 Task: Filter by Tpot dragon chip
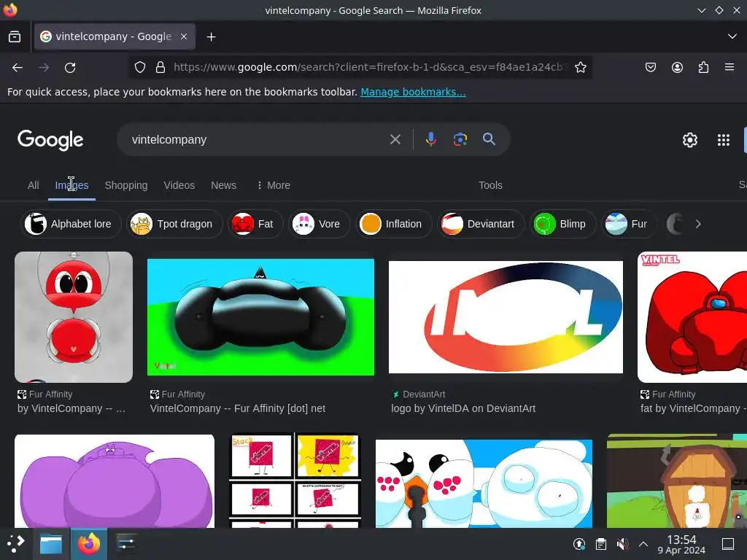[x=174, y=224]
